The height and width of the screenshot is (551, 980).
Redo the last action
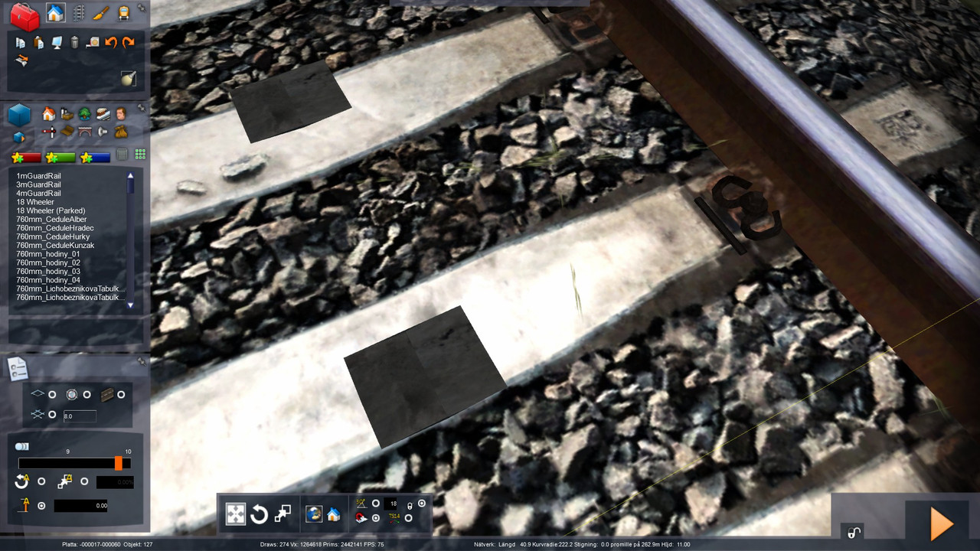128,42
